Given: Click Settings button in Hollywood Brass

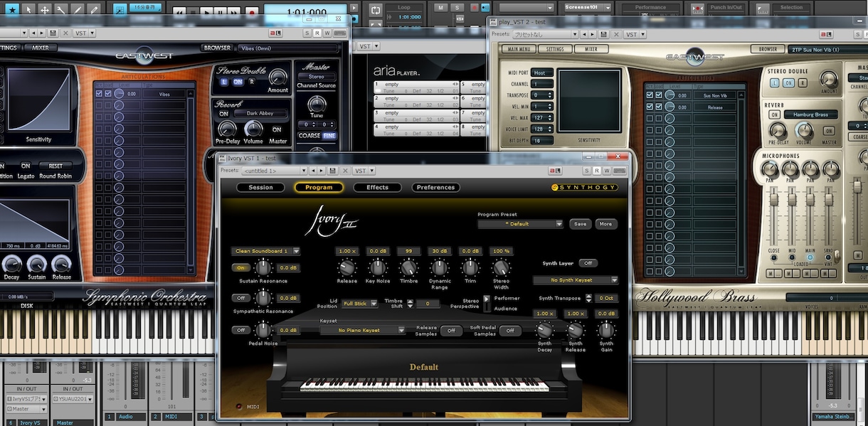Looking at the screenshot, I should click(555, 49).
